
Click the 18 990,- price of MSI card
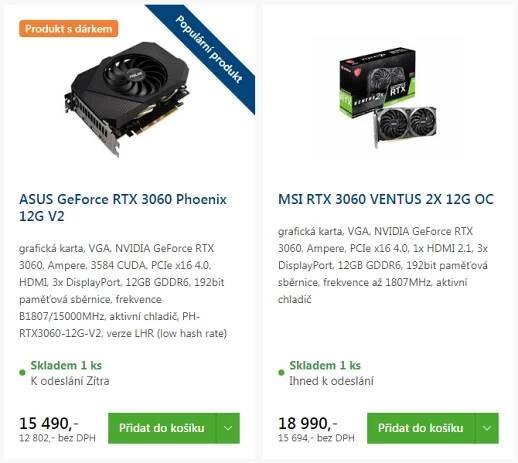point(308,423)
